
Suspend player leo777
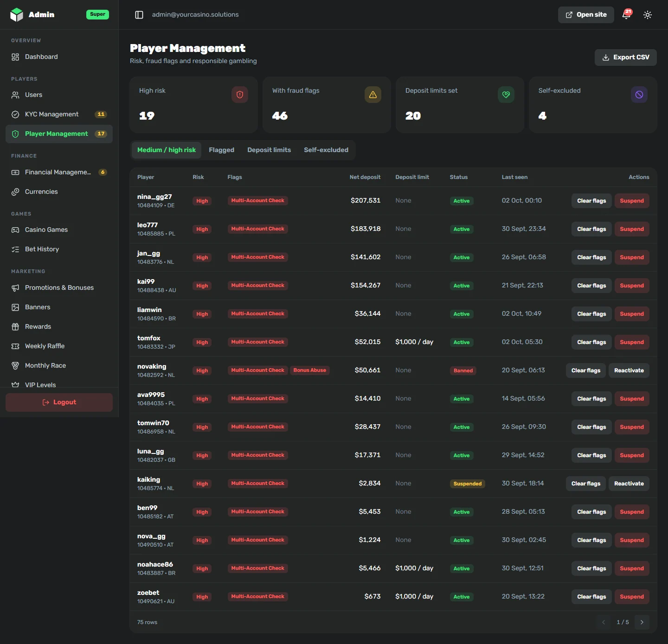(632, 229)
